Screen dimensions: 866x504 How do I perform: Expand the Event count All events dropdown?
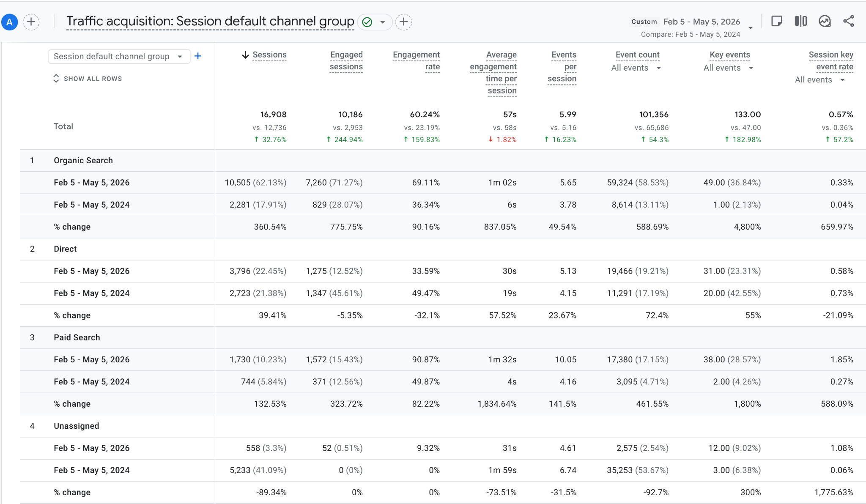(636, 68)
